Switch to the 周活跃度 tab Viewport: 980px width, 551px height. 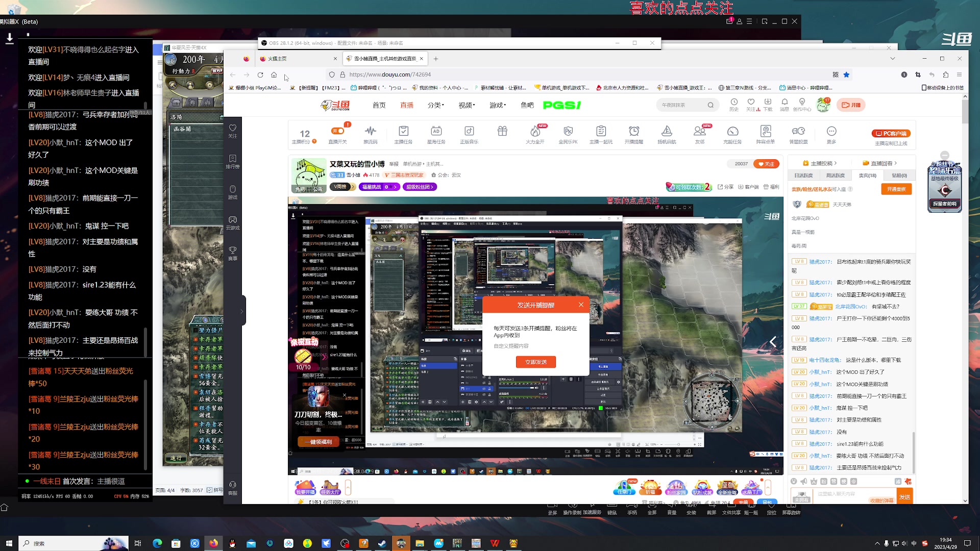coord(836,176)
